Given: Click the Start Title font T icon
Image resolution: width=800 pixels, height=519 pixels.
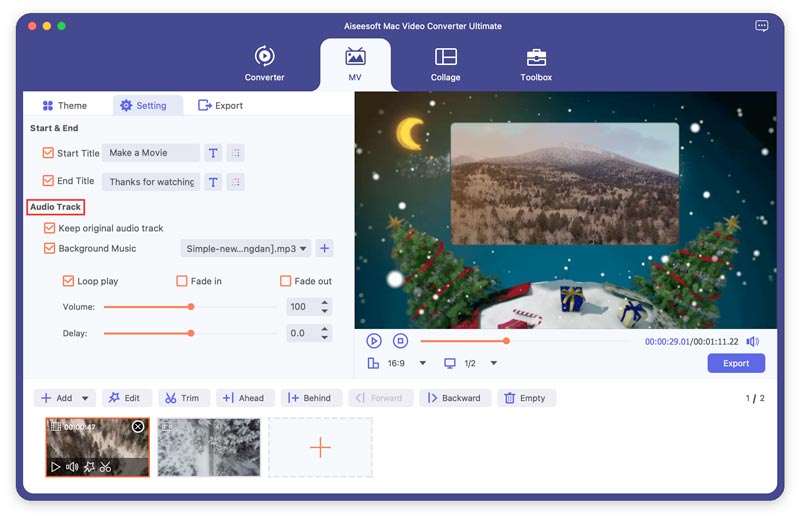Looking at the screenshot, I should (x=213, y=153).
